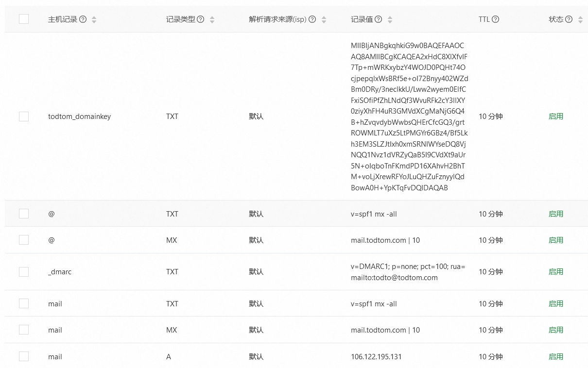Tick checkbox for mail A record

[24, 356]
